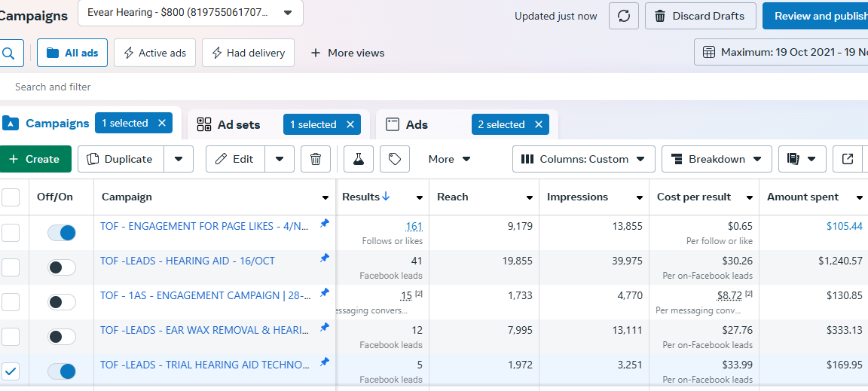
Task: Uncheck the TRIAL HEARING AID row checkbox
Action: [x=11, y=371]
